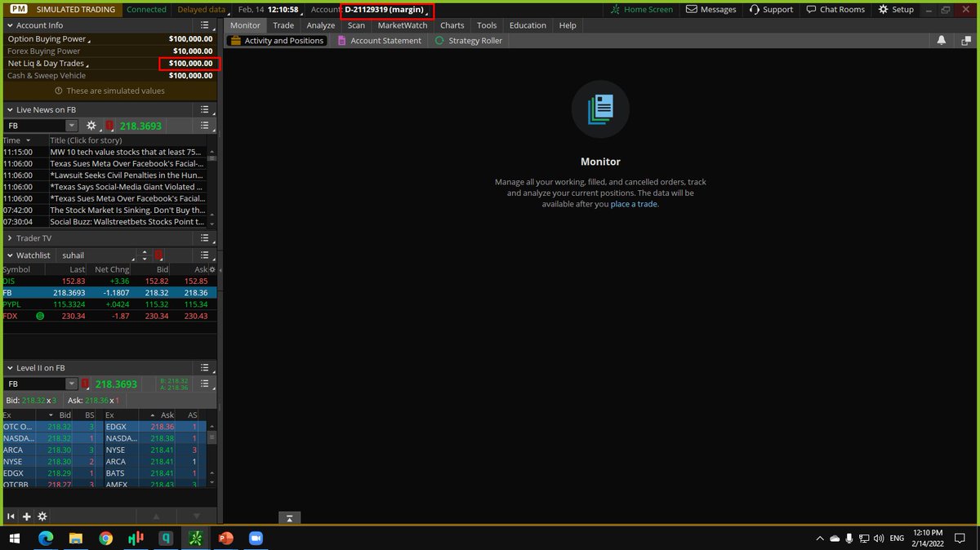Click the red link icon in Level II

(85, 384)
